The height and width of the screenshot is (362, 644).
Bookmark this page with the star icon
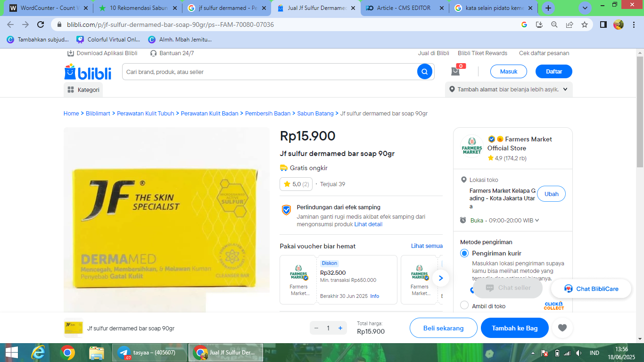click(x=585, y=25)
